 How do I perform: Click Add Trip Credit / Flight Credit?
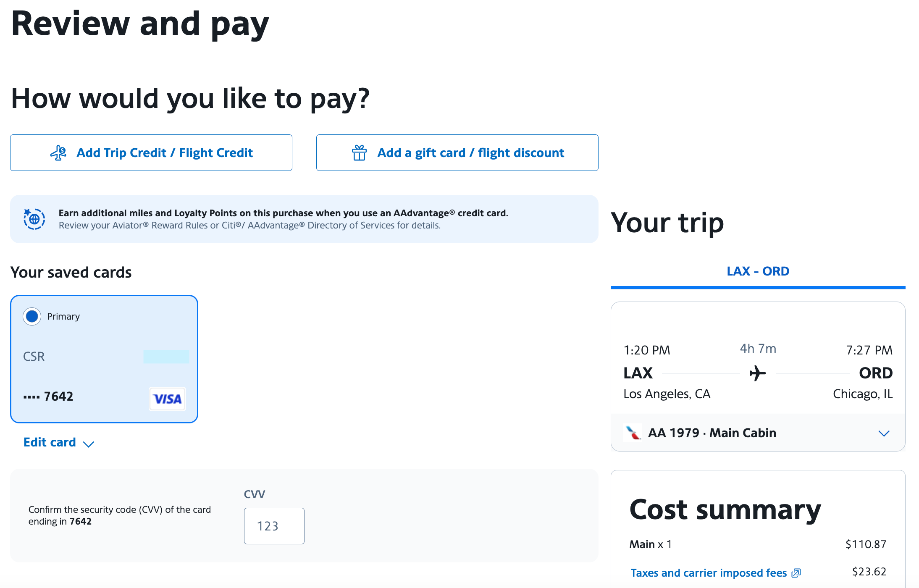tap(151, 152)
